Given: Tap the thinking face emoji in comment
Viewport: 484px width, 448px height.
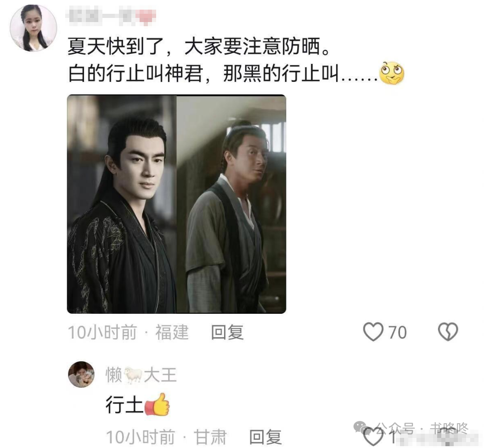Looking at the screenshot, I should click(391, 74).
